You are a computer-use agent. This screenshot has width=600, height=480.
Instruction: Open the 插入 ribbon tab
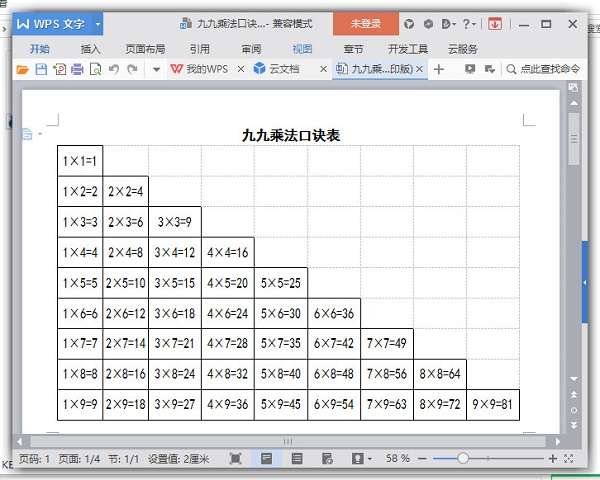point(90,49)
